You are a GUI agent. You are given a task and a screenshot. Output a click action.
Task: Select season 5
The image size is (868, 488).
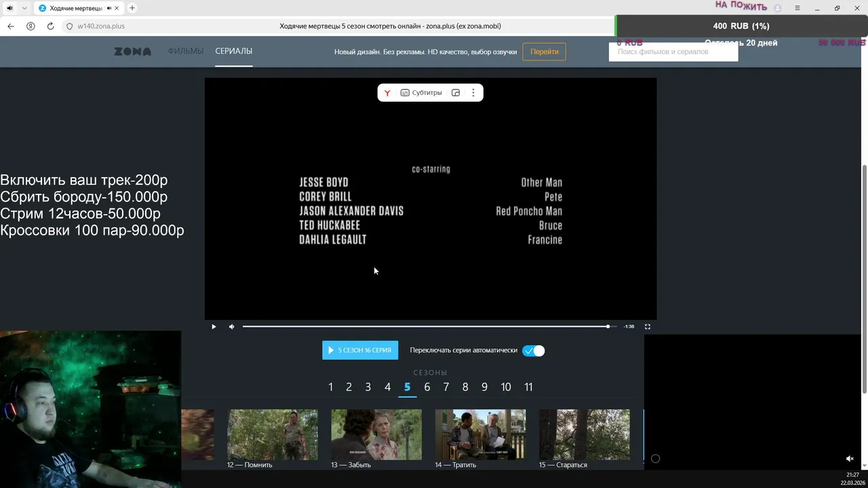pos(408,387)
